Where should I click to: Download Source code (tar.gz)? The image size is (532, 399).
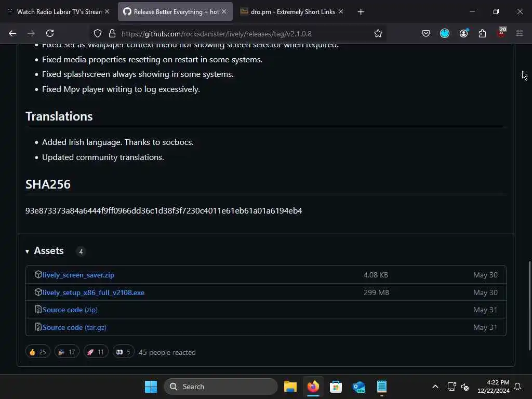pos(74,327)
